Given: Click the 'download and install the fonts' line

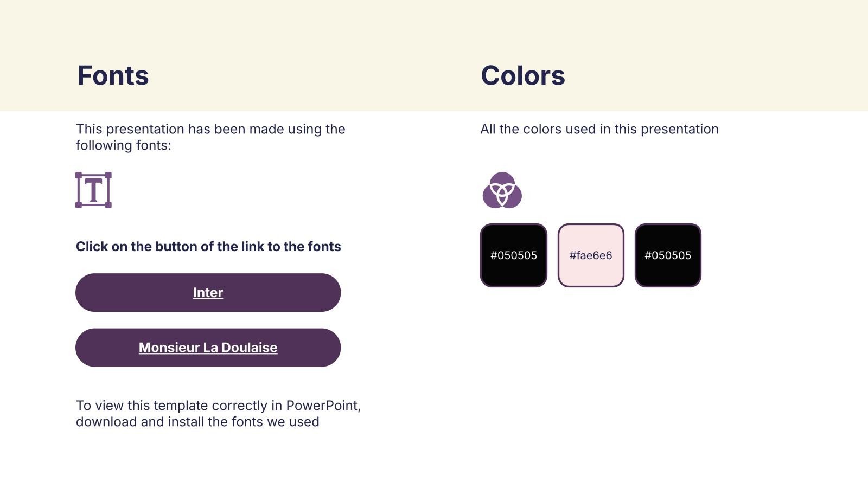Looking at the screenshot, I should pyautogui.click(x=197, y=422).
